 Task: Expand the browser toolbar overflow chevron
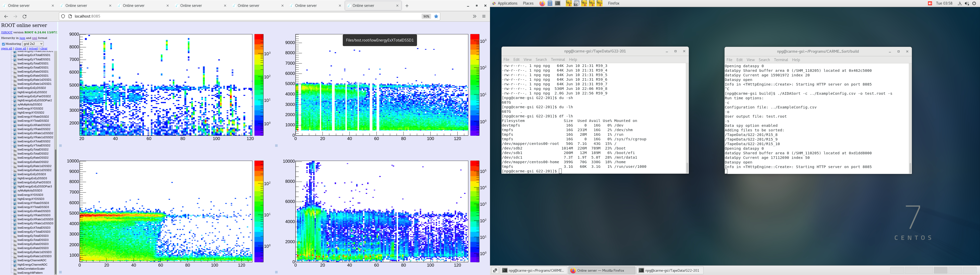pyautogui.click(x=474, y=16)
